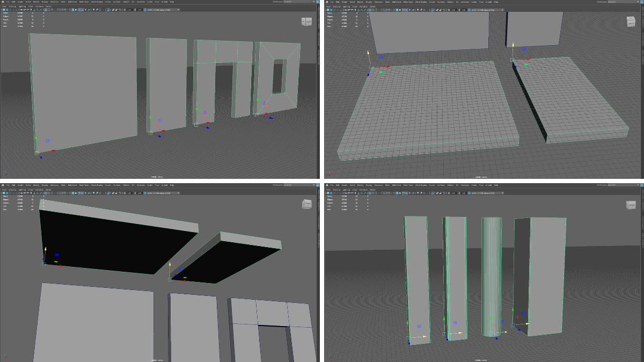The height and width of the screenshot is (362, 644).
Task: Open Create menu in floor slabs window
Action: pyautogui.click(x=345, y=2)
